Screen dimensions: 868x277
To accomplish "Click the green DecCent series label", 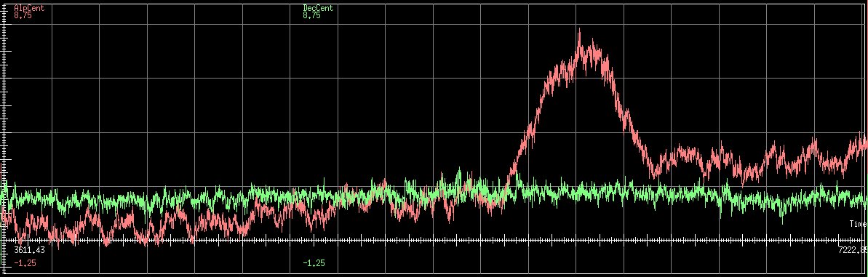I will coord(318,8).
